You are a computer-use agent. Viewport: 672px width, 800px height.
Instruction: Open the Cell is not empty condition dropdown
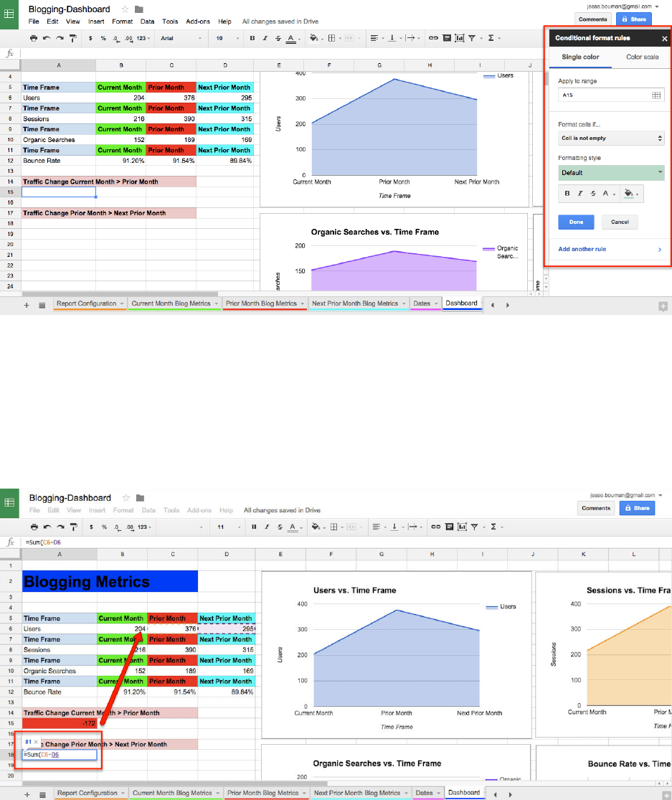[x=611, y=138]
